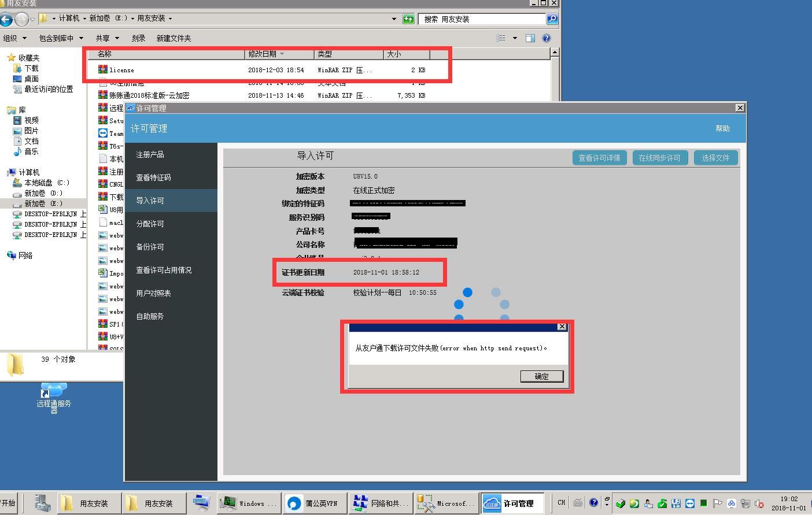Open the Windows task manager taskbar item

pos(249,503)
